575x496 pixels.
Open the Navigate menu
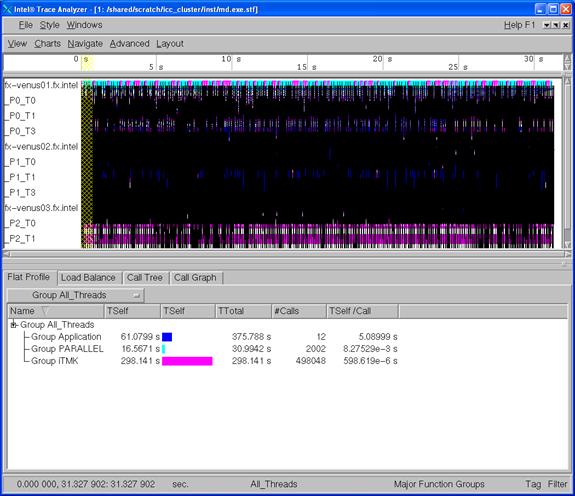85,44
